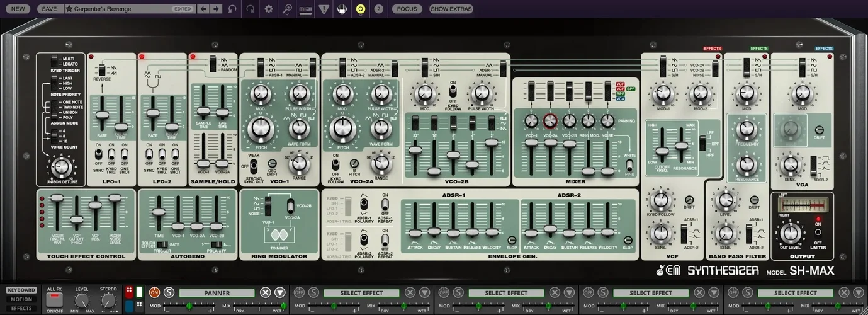Click the piano keyboard icon
This screenshot has height=315, width=868.
[x=342, y=9]
